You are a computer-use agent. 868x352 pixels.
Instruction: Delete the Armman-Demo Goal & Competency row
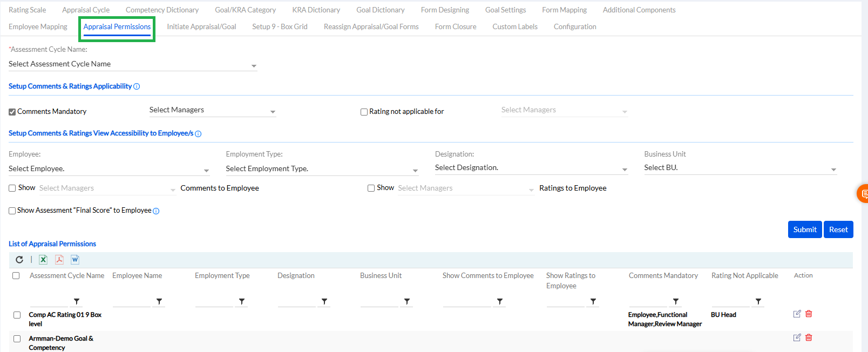click(809, 337)
